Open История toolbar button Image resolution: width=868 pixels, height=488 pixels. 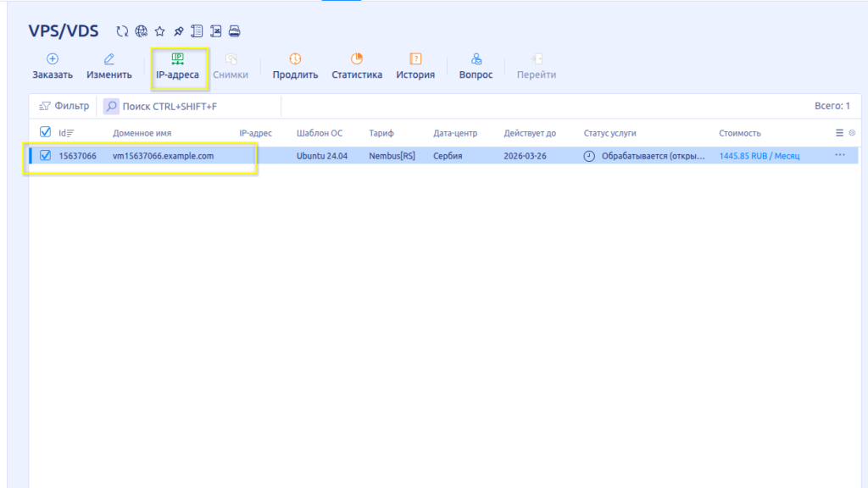tap(415, 67)
